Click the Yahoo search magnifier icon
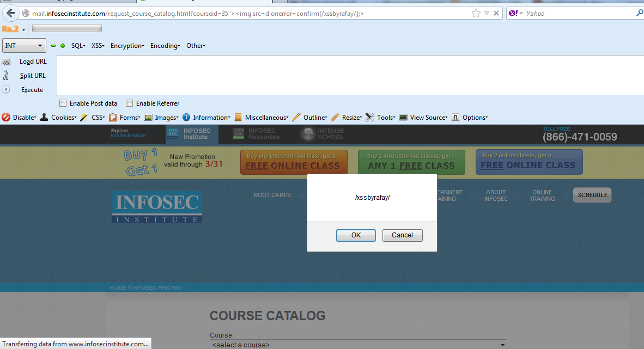Screen dimensions: 644x349 (x=639, y=14)
